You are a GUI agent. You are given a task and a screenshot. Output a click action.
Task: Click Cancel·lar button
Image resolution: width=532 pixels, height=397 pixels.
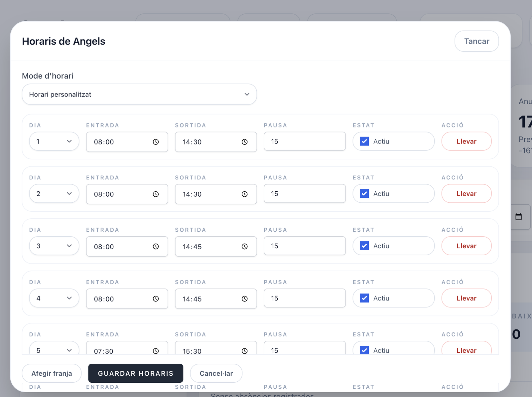coord(216,373)
